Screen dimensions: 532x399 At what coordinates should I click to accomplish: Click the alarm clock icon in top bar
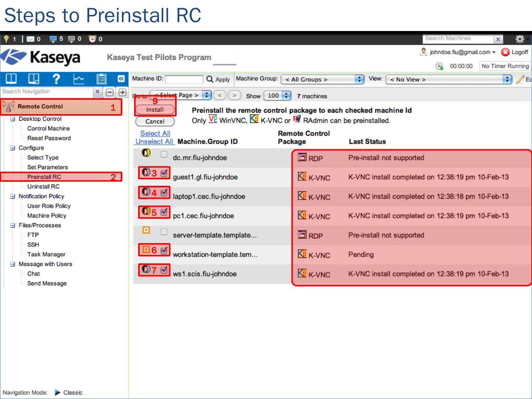[x=92, y=39]
